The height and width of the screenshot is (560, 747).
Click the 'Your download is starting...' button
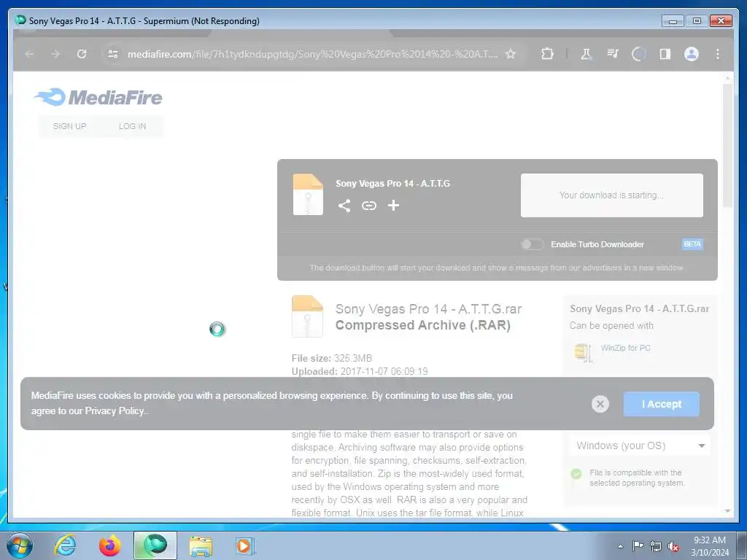click(612, 195)
